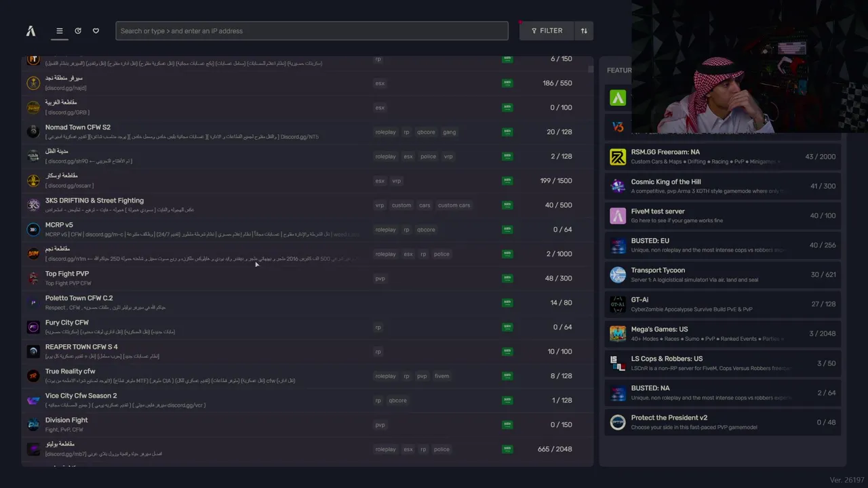Select the fivem tag on True Reality cfw

click(x=441, y=376)
